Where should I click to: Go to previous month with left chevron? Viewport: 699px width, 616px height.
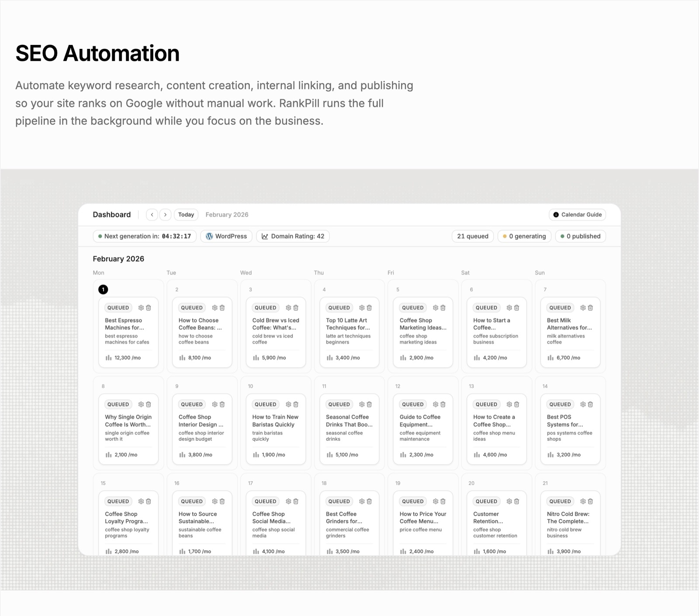pos(152,215)
